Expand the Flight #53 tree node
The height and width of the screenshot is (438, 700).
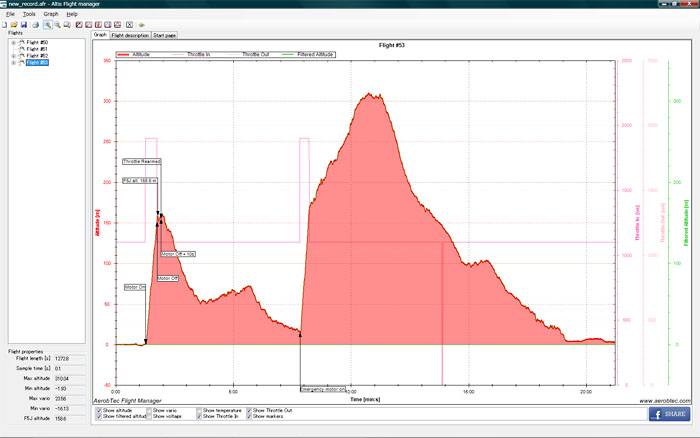point(13,63)
